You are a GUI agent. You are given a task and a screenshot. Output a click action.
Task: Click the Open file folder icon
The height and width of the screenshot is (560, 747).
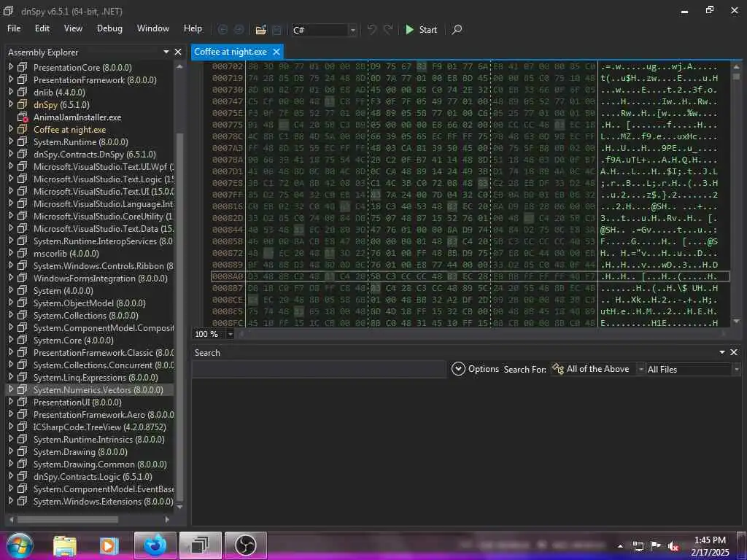tap(260, 29)
